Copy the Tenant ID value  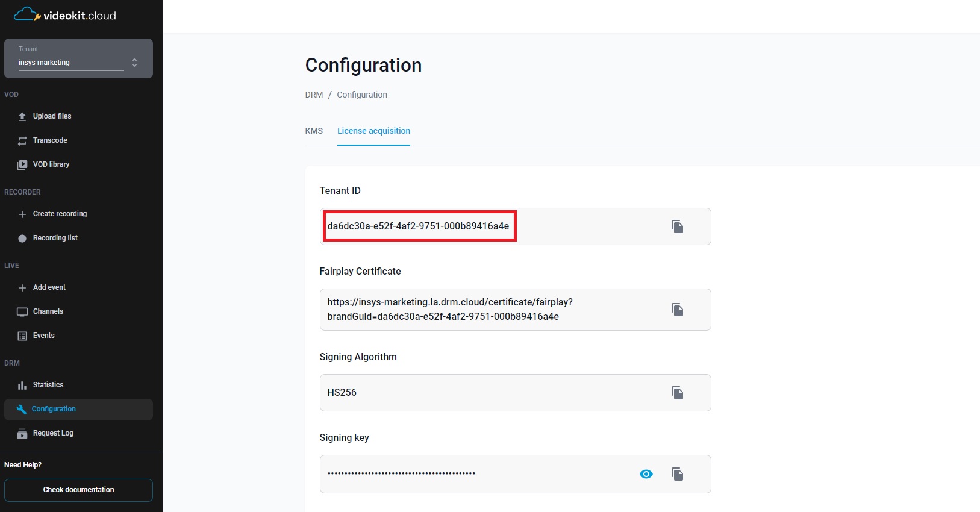(677, 226)
